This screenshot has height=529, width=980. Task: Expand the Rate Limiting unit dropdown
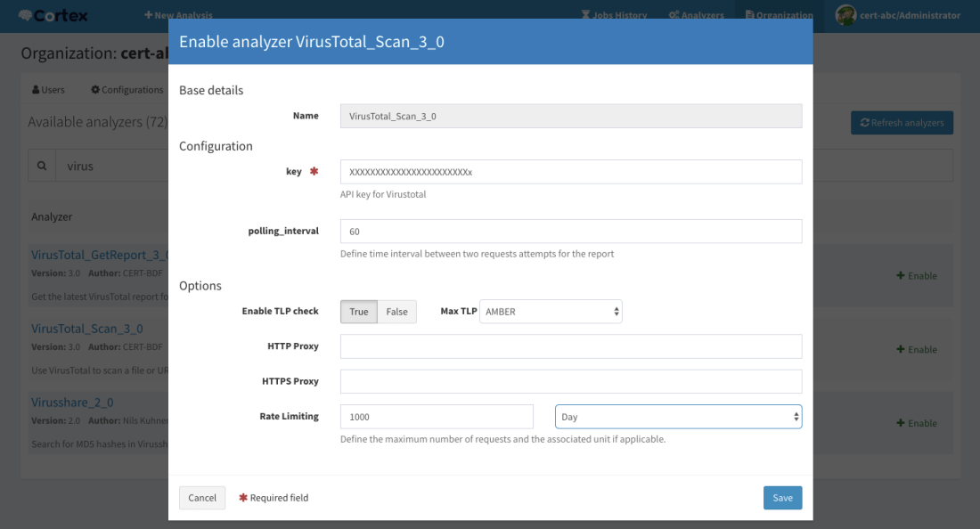pos(678,417)
